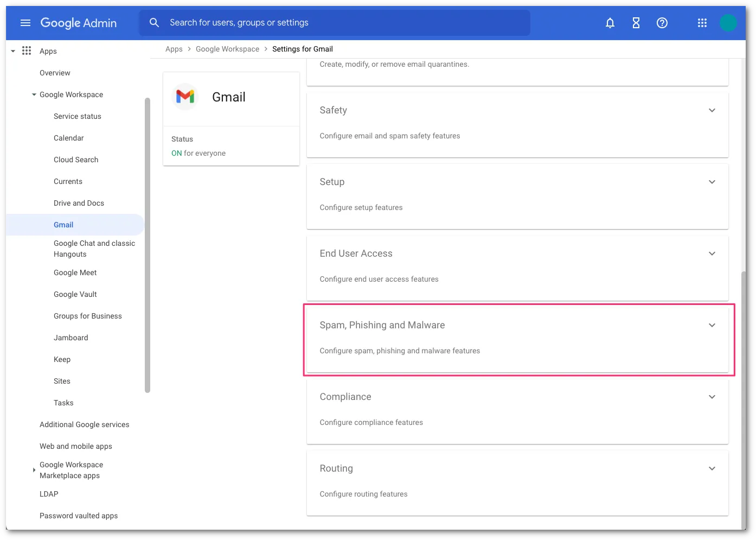Image resolution: width=756 pixels, height=540 pixels.
Task: Click the Google Workspace breadcrumb link
Action: (x=227, y=49)
